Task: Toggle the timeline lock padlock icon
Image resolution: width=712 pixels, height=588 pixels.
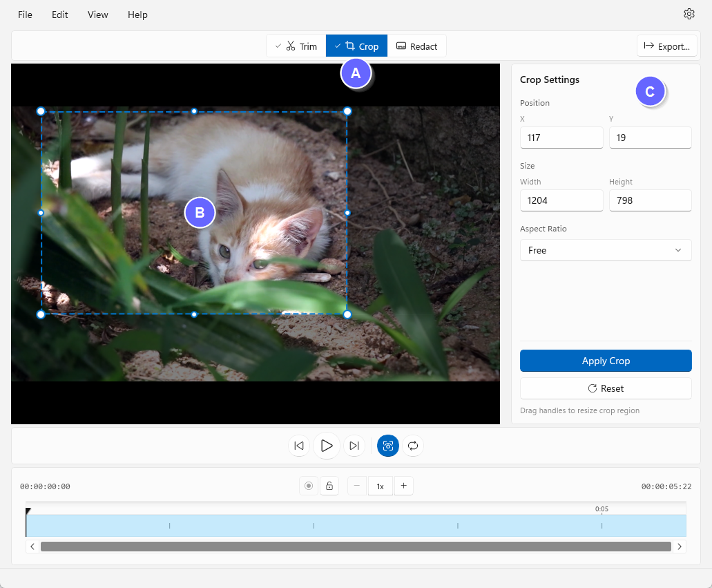Action: point(329,486)
